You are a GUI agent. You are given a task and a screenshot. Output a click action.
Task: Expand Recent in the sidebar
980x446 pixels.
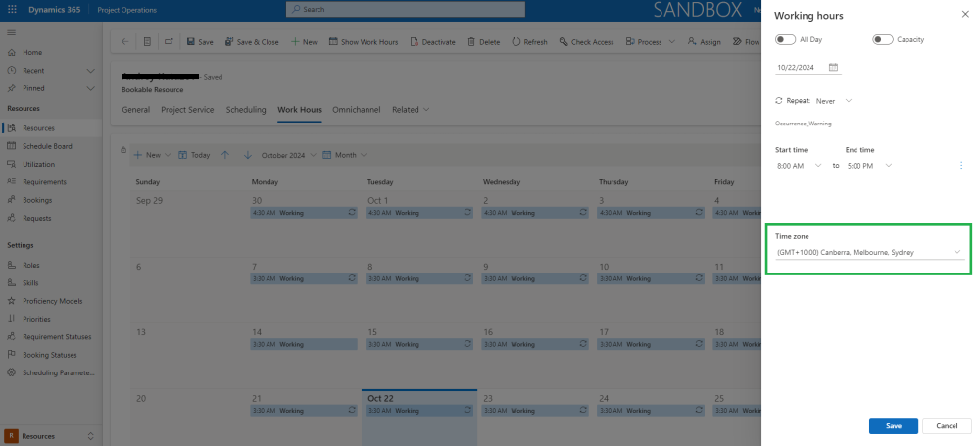pyautogui.click(x=90, y=71)
